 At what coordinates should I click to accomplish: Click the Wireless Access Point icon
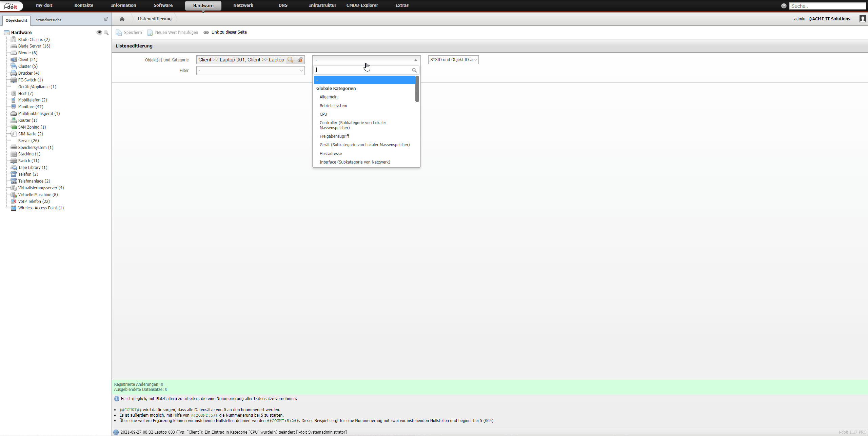click(x=14, y=208)
